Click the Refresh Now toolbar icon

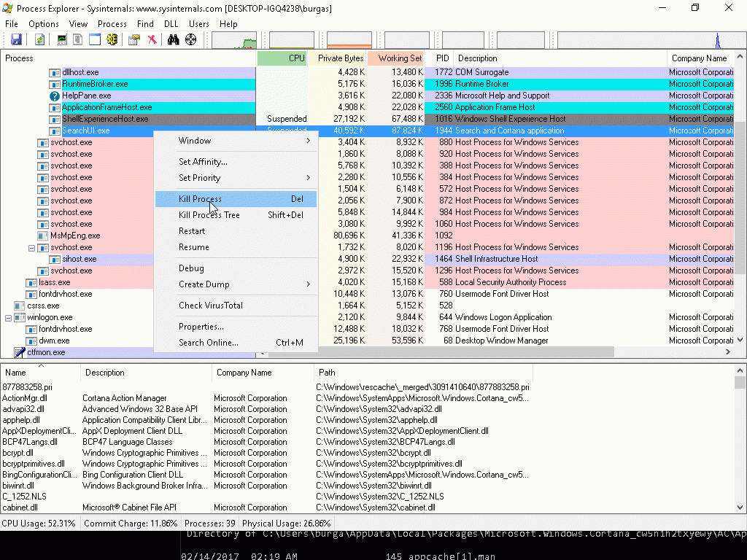pos(39,39)
